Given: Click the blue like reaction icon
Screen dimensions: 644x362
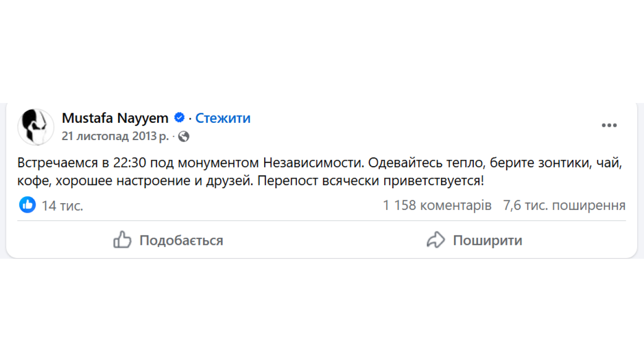Looking at the screenshot, I should click(27, 205).
